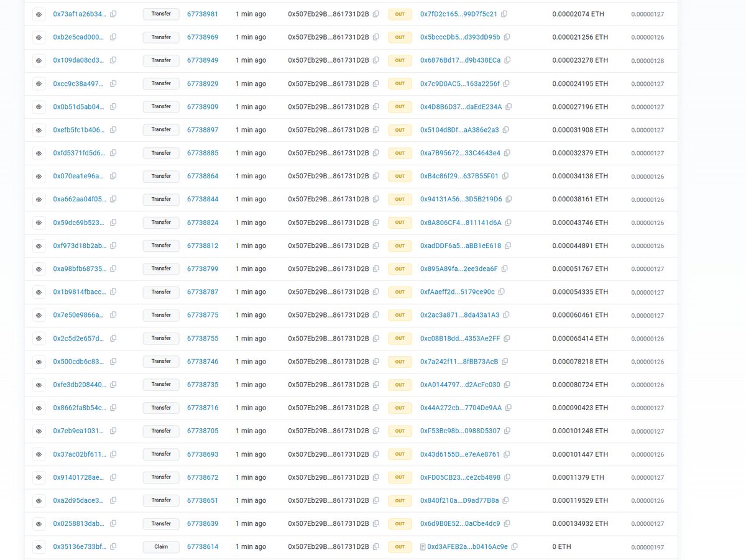Open quick view eye for transaction 0x109da08cd3
Viewport: 746px width, 560px height.
39,60
